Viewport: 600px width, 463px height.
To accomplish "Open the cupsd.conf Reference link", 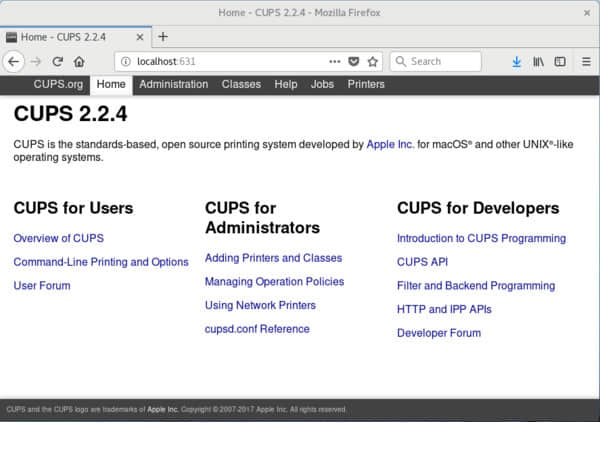I will (x=257, y=329).
